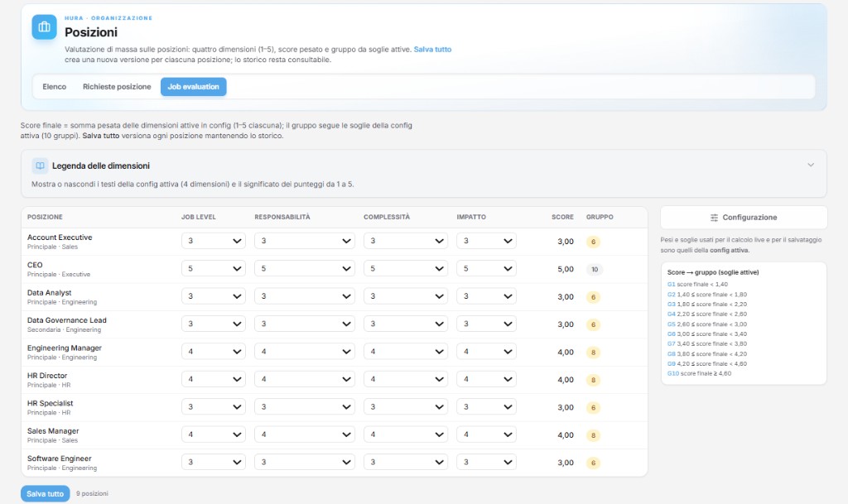The height and width of the screenshot is (504, 848).
Task: Click the Data Analyst position name
Action: 49,292
